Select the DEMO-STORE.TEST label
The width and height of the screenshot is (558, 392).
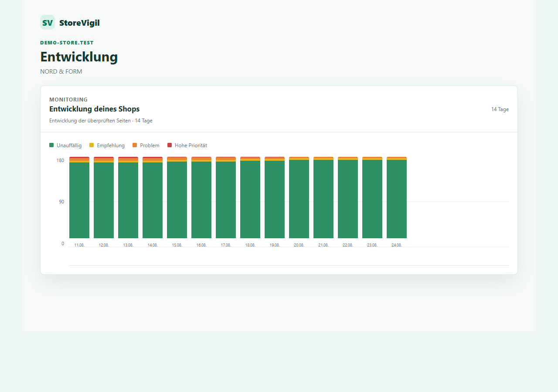tap(67, 43)
